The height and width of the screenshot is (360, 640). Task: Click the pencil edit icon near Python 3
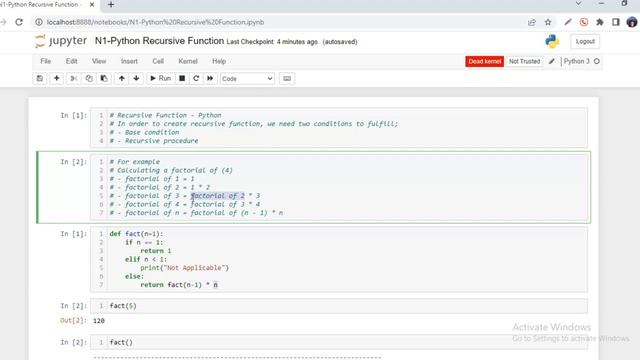coord(551,61)
